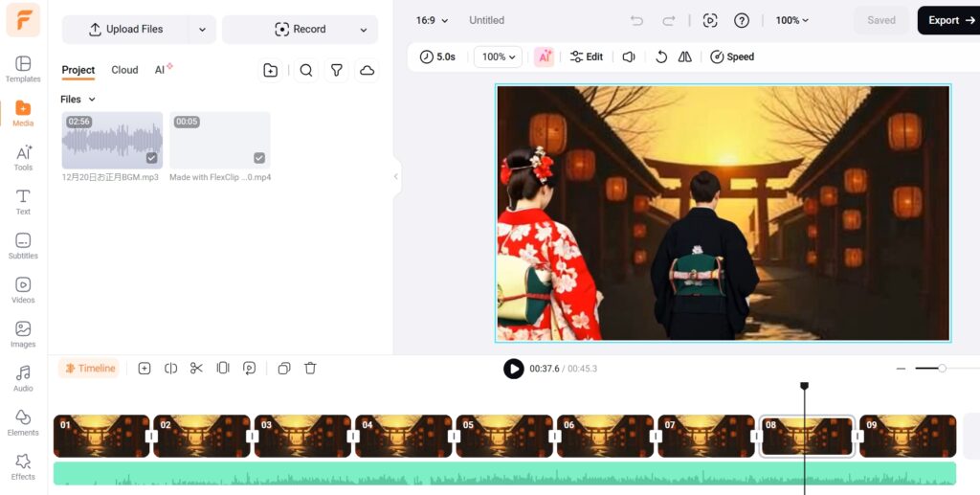Click the scissors cut icon
The width and height of the screenshot is (980, 495).
[x=196, y=369]
